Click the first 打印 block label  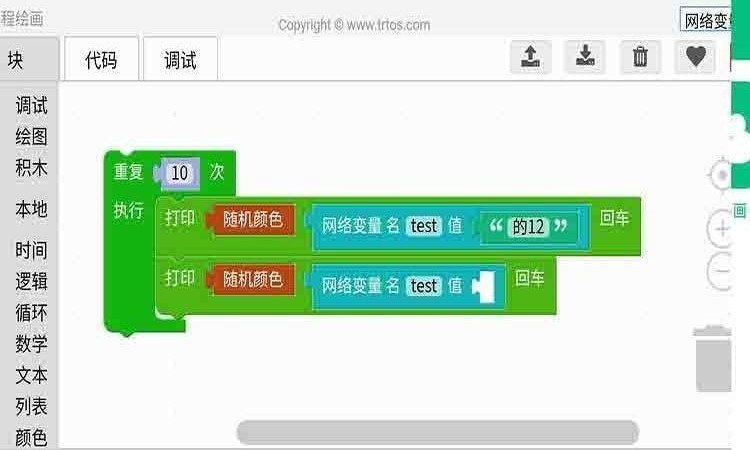coord(180,218)
